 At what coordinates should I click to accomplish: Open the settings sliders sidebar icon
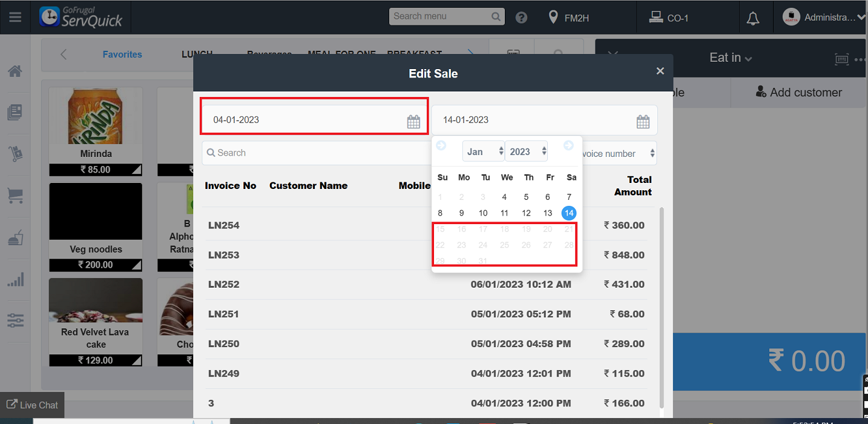click(x=15, y=320)
